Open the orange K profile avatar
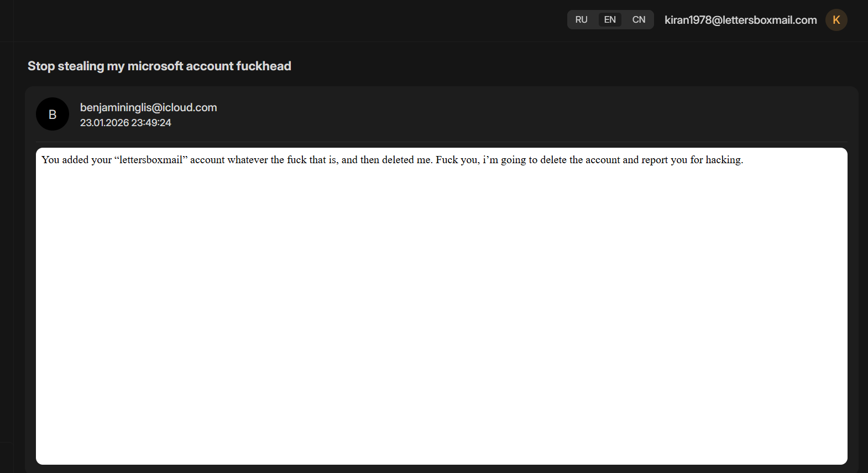 click(836, 20)
